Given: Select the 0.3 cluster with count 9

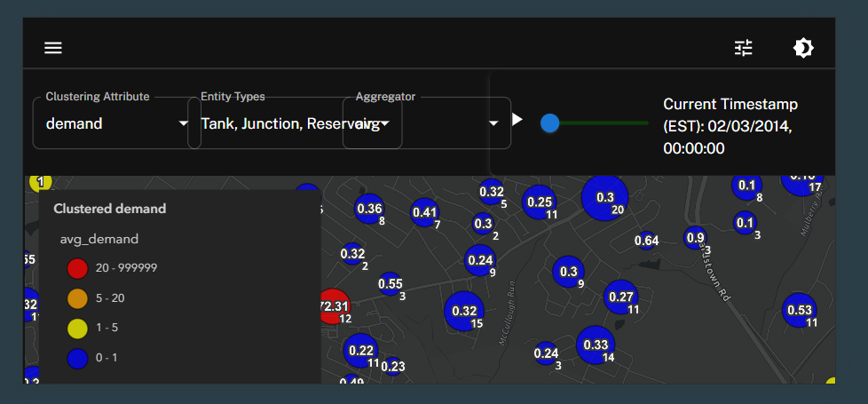Looking at the screenshot, I should click(569, 272).
